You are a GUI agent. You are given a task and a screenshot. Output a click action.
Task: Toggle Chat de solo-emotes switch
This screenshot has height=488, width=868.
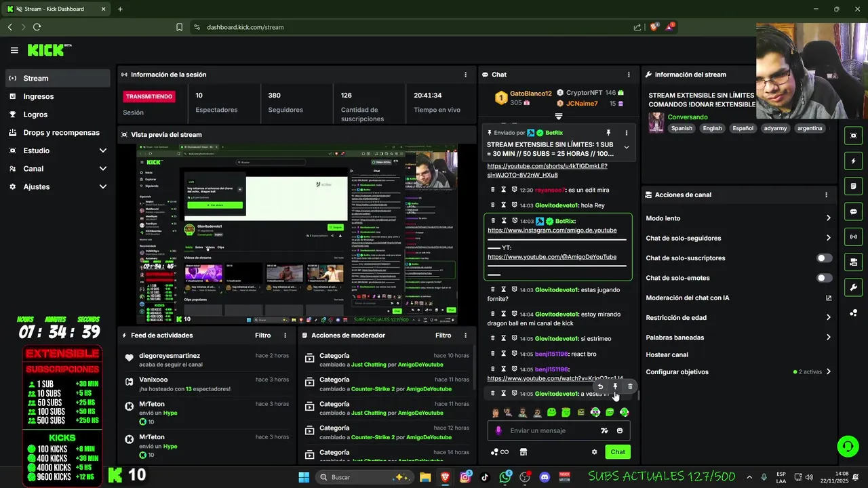coord(824,278)
